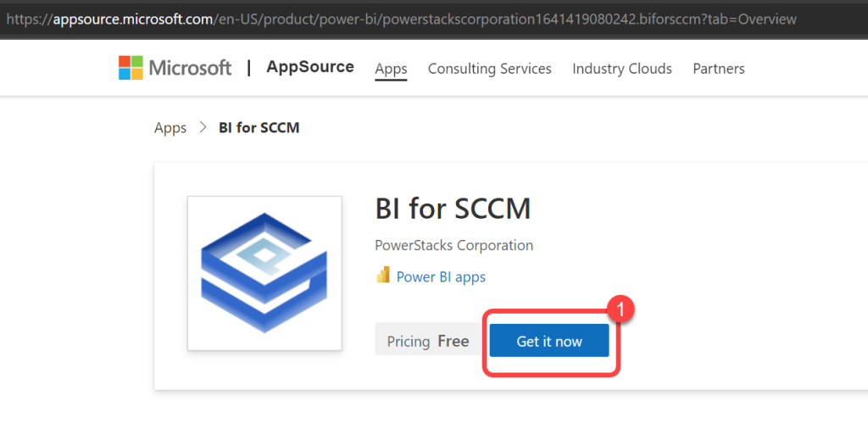Image resolution: width=868 pixels, height=429 pixels.
Task: Click the Apps breadcrumb link
Action: click(170, 128)
